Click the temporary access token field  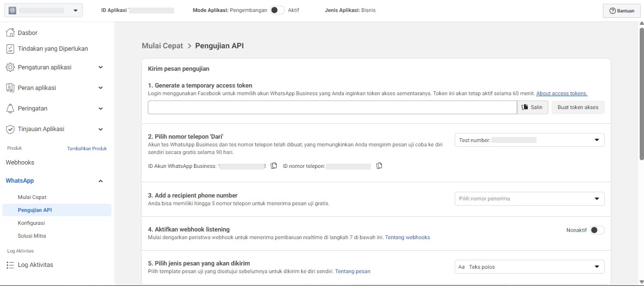332,107
